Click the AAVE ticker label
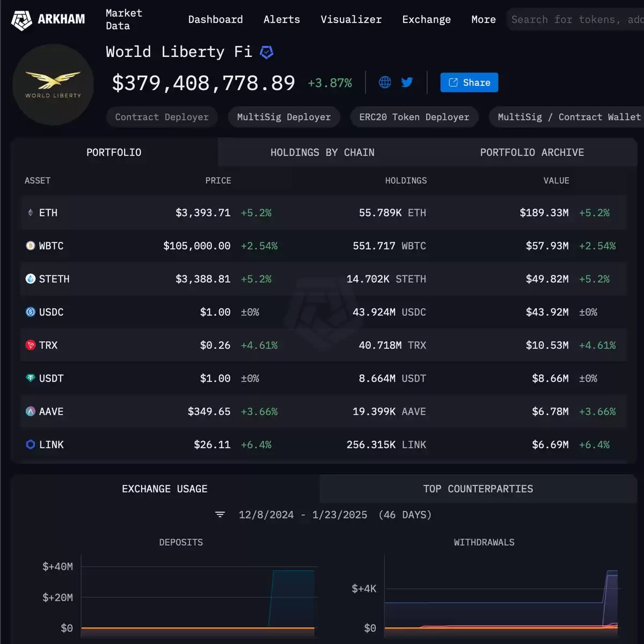 pos(51,412)
